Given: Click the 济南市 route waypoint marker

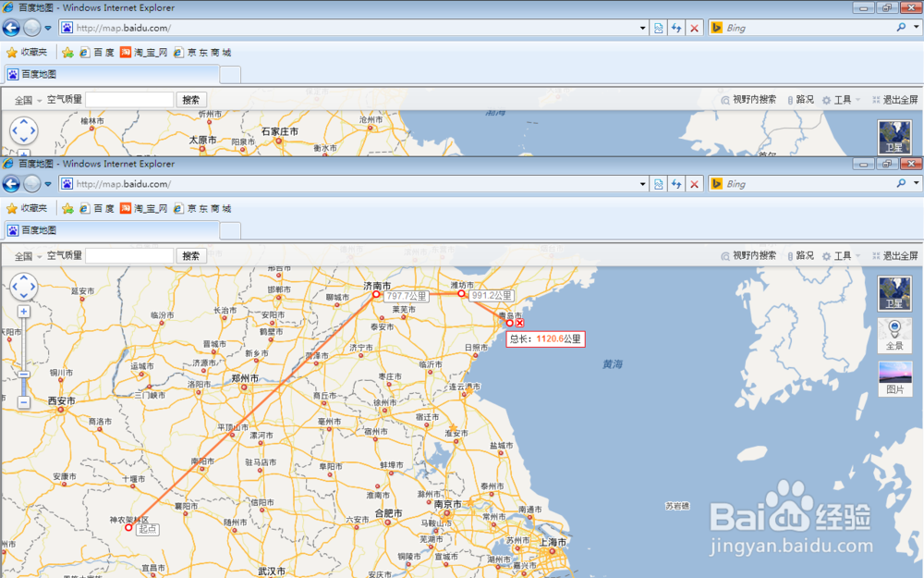Looking at the screenshot, I should pyautogui.click(x=376, y=294).
